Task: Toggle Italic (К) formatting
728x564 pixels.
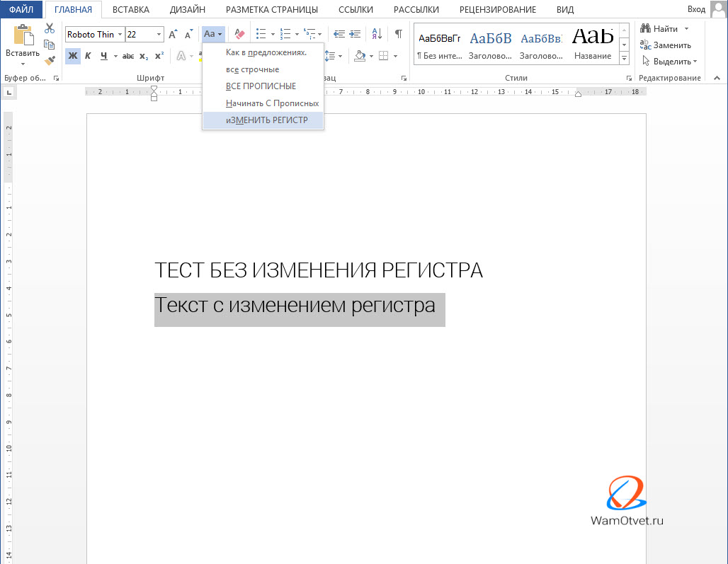Action: coord(89,56)
